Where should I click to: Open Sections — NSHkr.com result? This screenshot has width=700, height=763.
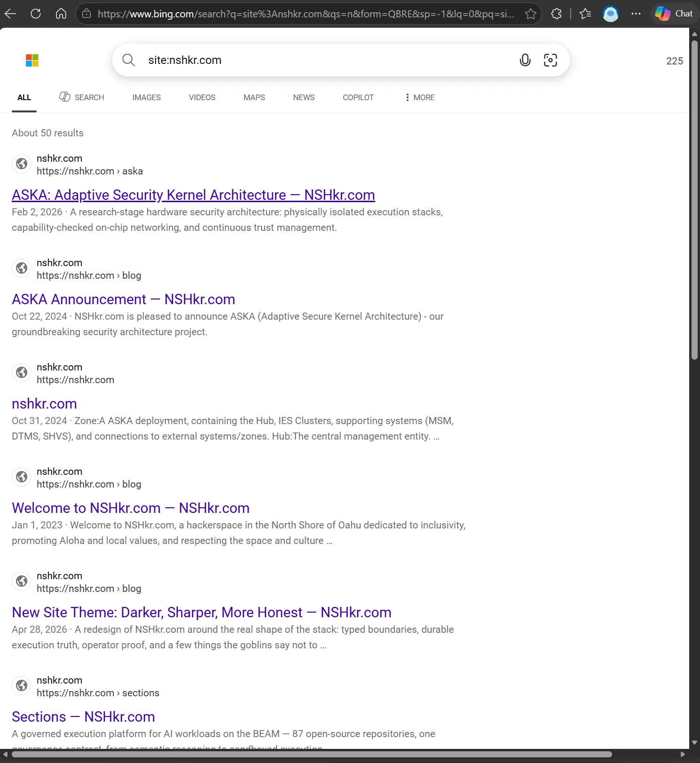(83, 716)
